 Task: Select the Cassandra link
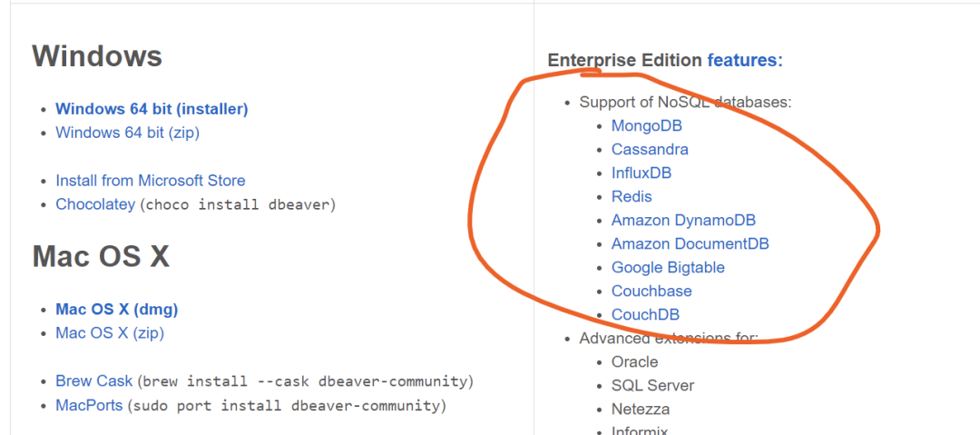[650, 150]
